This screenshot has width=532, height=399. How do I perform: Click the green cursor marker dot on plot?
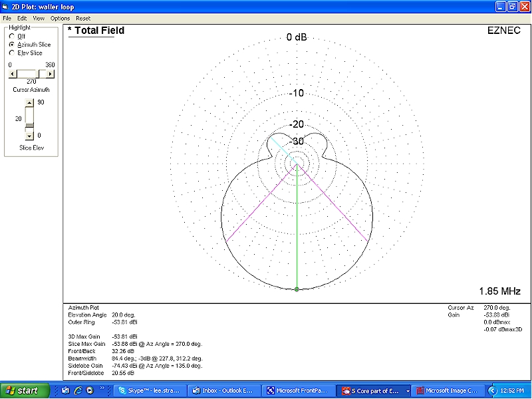(297, 289)
